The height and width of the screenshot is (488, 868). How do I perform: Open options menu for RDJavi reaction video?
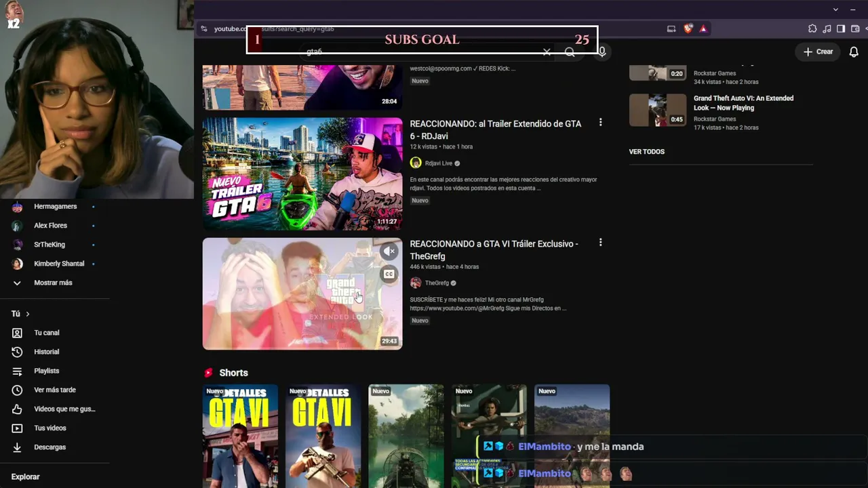coord(600,123)
